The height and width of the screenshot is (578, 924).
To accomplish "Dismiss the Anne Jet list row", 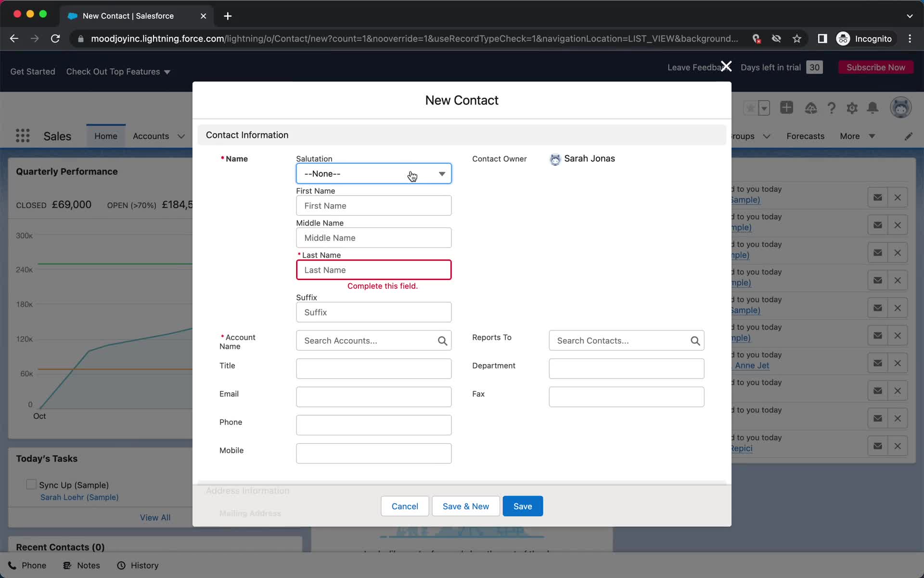I will coord(898,363).
